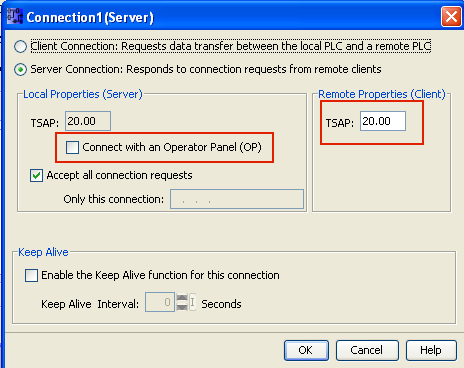Click the local server TSAP field
The height and width of the screenshot is (368, 464).
pyautogui.click(x=88, y=121)
